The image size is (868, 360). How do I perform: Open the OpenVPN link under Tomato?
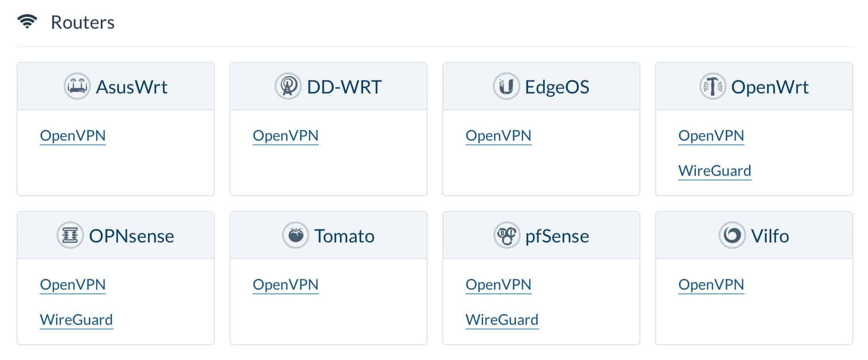tap(285, 285)
